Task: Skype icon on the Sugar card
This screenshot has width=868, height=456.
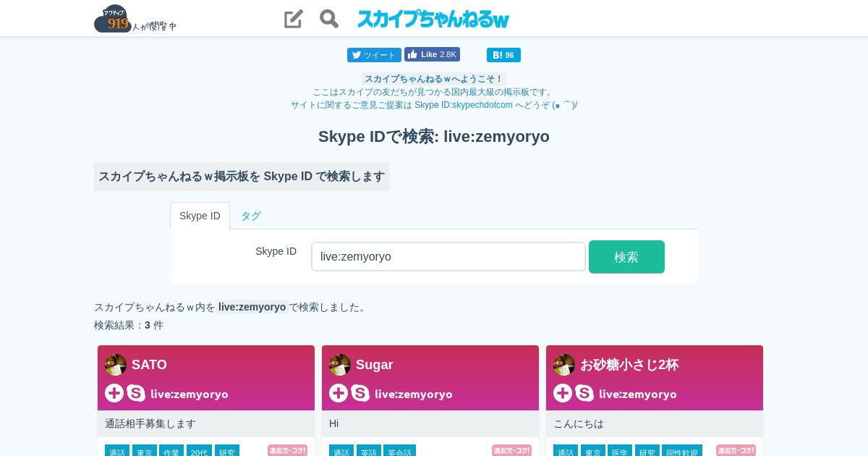Action: point(360,393)
